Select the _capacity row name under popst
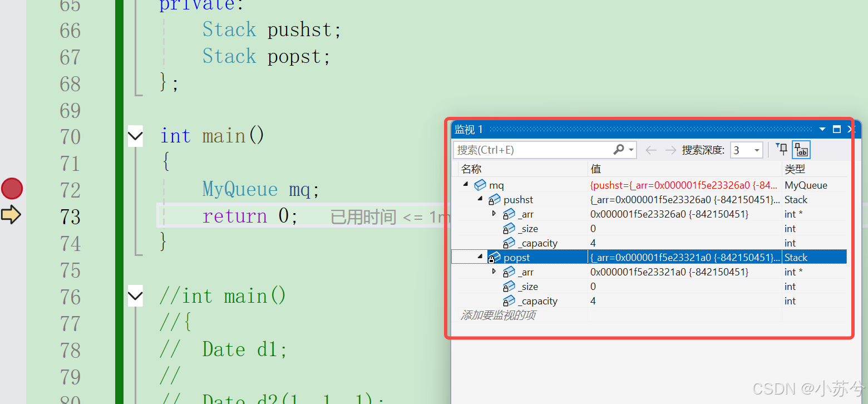868x404 pixels. point(537,301)
